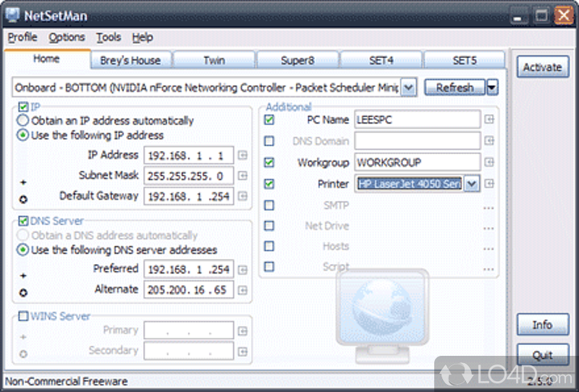
Task: Click the Default Gateway input field
Action: [x=189, y=196]
